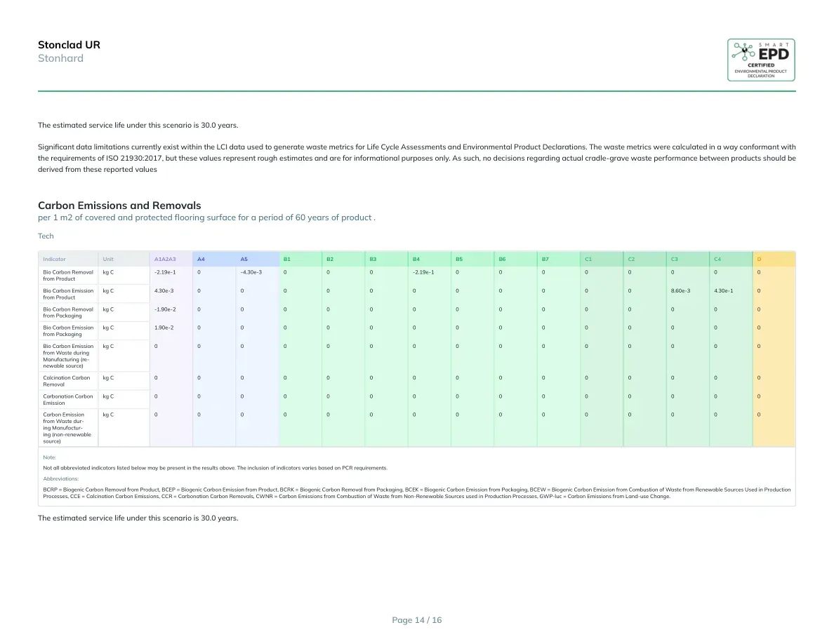Click the Page 14 / 16 footer
This screenshot has width=834, height=644.
click(417, 620)
